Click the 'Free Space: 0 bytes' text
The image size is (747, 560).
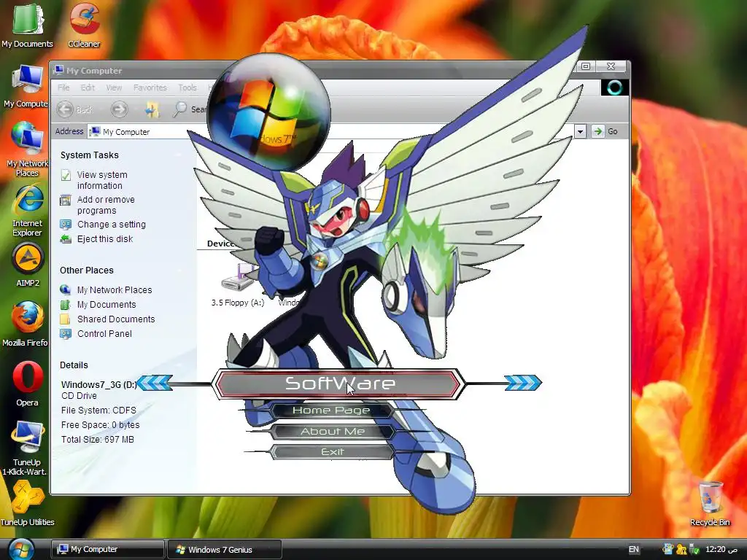(101, 425)
